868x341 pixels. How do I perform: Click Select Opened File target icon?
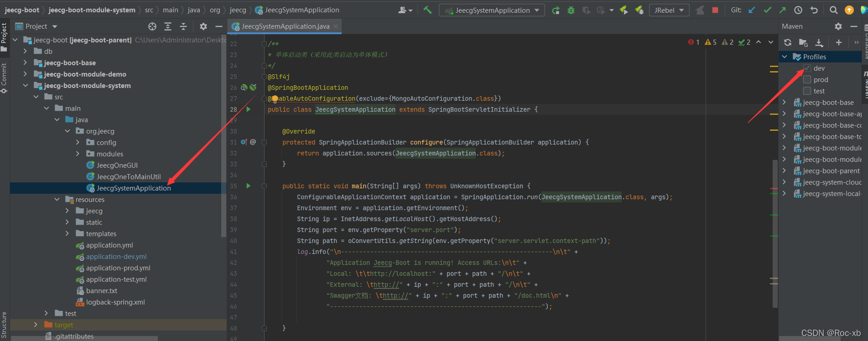[x=152, y=26]
